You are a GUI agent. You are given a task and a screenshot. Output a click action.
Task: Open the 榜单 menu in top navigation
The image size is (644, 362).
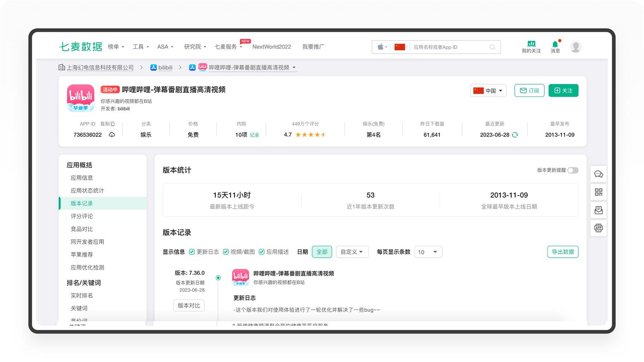point(115,47)
